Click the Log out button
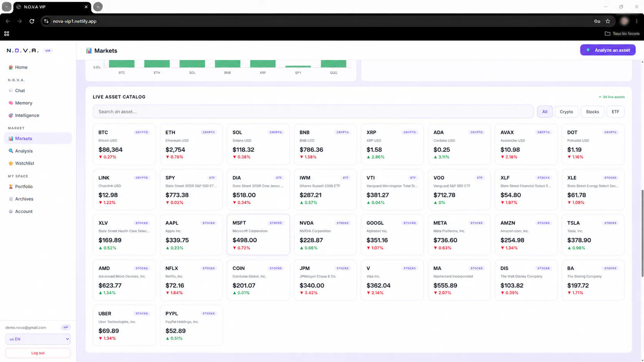The height and width of the screenshot is (362, 644). [x=38, y=353]
